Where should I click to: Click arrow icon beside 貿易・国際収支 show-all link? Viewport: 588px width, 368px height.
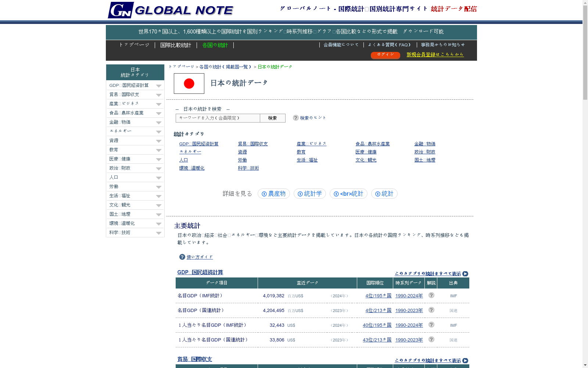[465, 361]
